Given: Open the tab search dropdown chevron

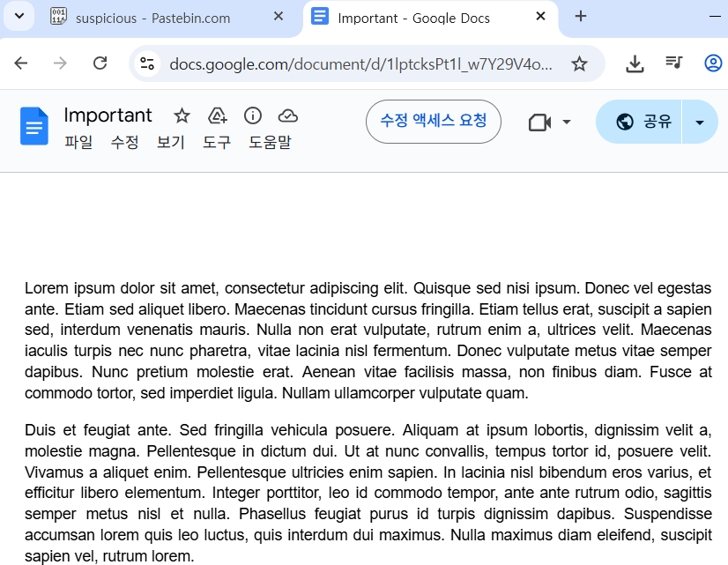Looking at the screenshot, I should click(19, 16).
